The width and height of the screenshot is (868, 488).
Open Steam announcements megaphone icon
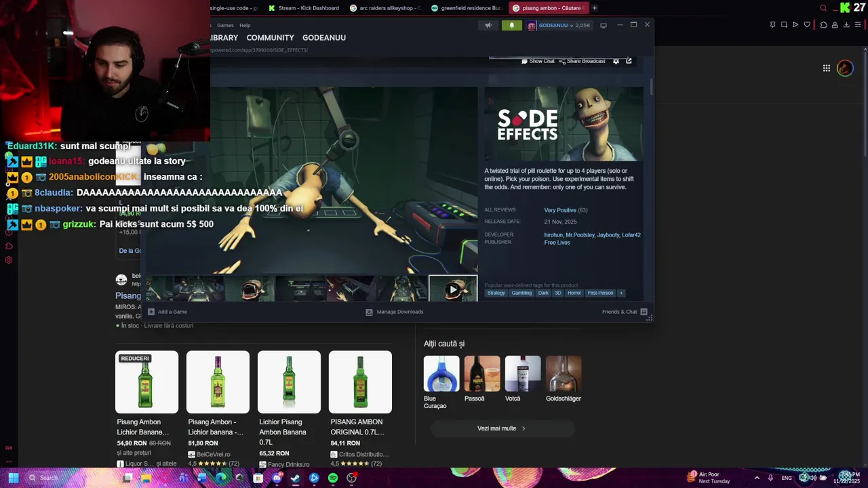pyautogui.click(x=488, y=25)
